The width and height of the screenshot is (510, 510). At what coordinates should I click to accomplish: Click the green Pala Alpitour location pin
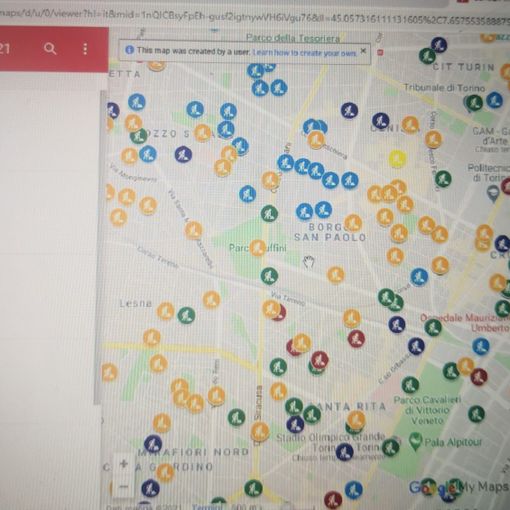[415, 441]
